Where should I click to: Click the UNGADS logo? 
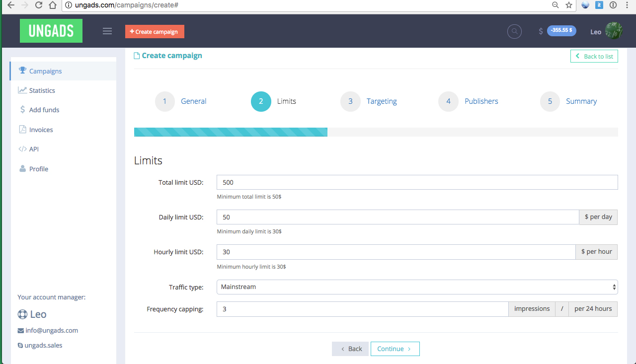pos(51,31)
